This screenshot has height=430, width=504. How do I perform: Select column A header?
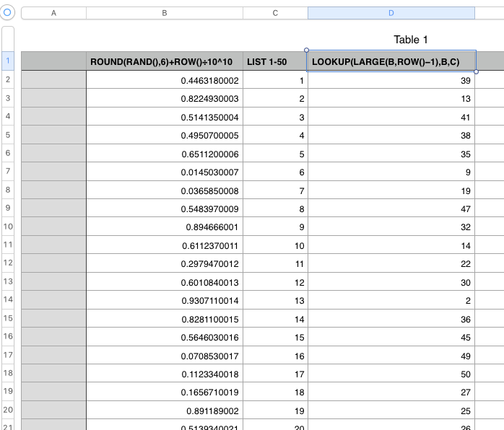click(53, 13)
